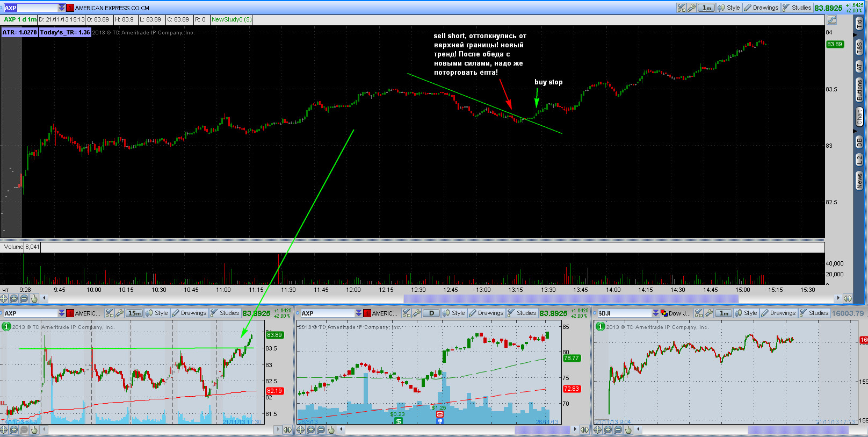Click the chart mode icon below the price change
868x437 pixels.
(x=831, y=20)
